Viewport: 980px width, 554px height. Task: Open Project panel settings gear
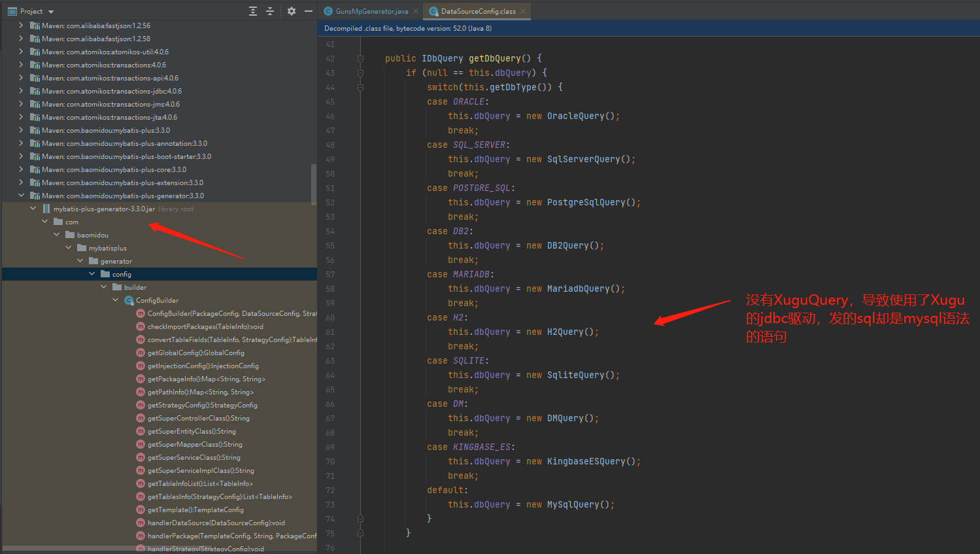point(292,11)
